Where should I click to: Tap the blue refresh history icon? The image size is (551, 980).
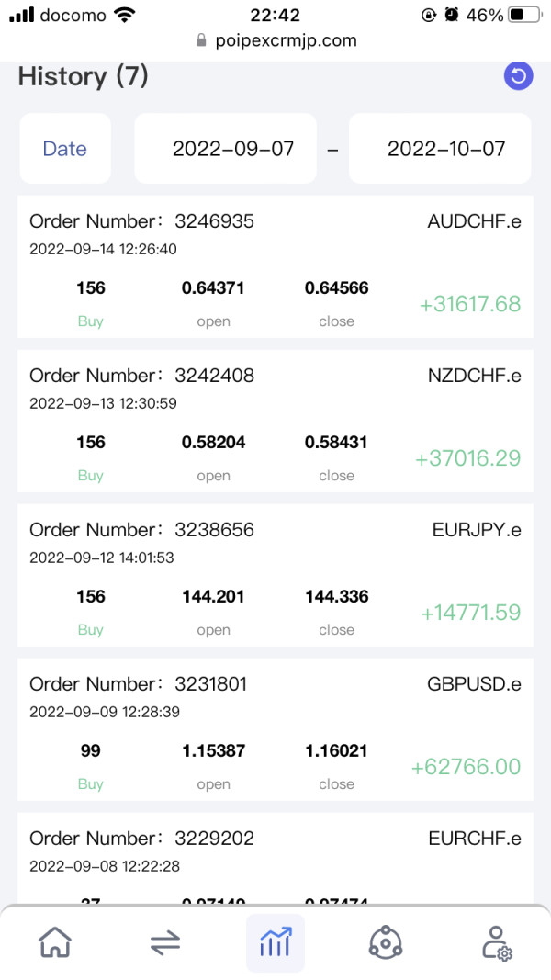519,76
